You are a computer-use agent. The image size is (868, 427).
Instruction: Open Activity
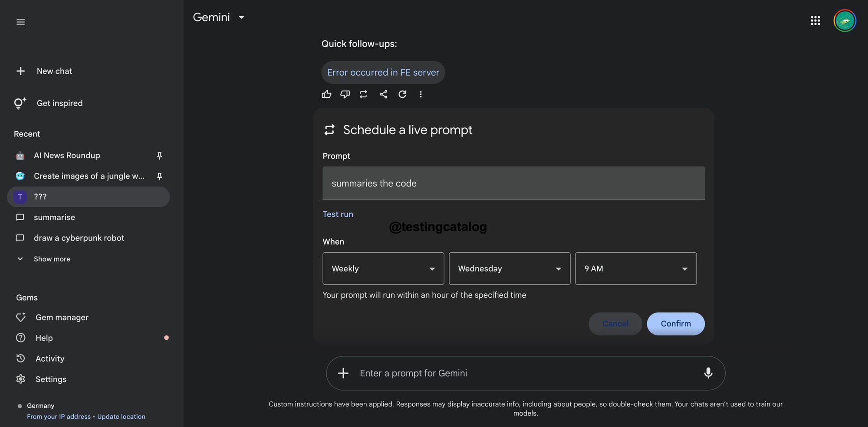coord(50,359)
